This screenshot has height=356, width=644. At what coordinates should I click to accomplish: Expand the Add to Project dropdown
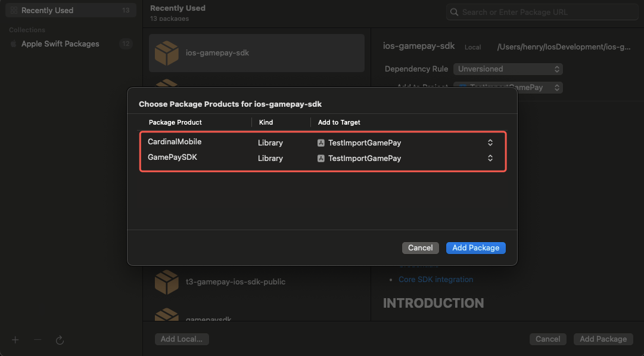coord(556,87)
